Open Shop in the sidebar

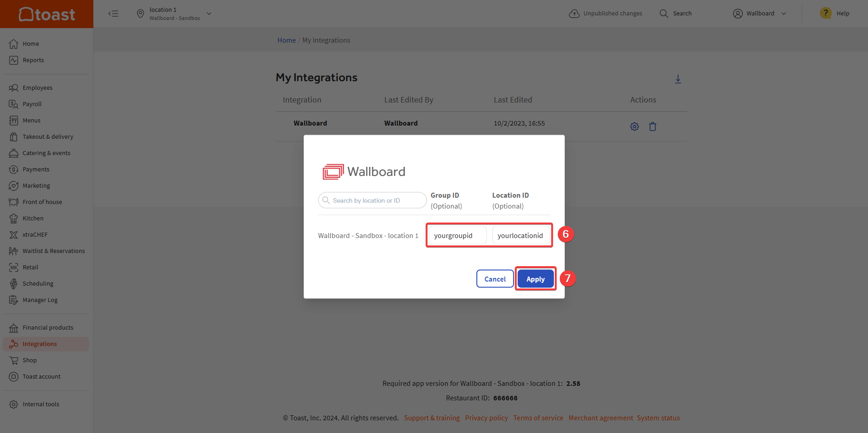[x=46, y=360]
